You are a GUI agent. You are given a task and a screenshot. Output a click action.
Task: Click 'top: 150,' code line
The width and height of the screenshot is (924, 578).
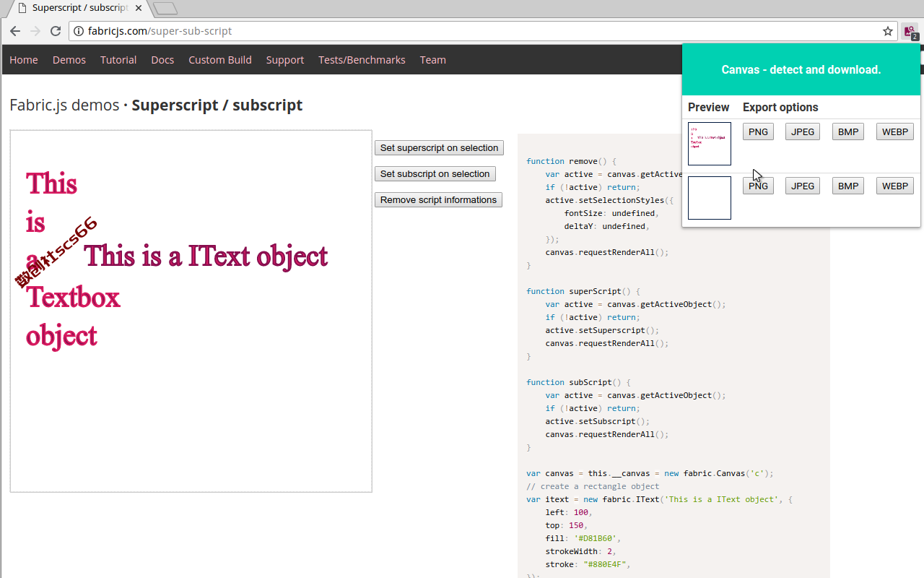tap(567, 525)
